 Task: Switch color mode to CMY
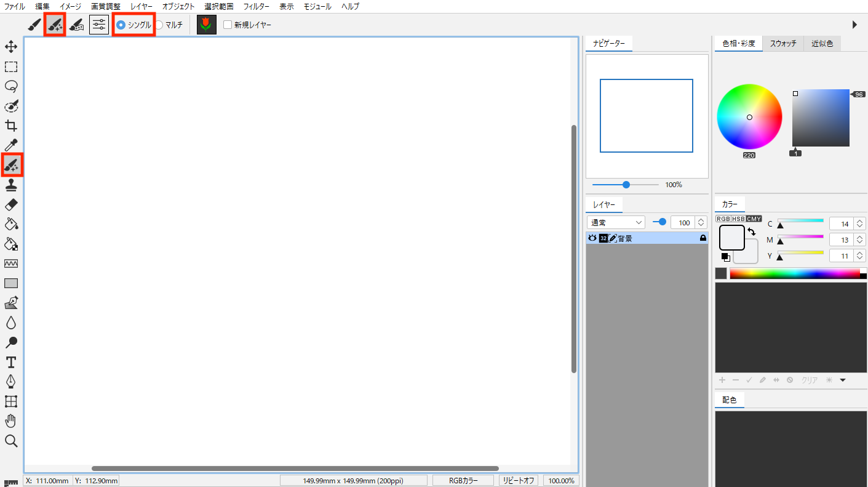click(754, 219)
